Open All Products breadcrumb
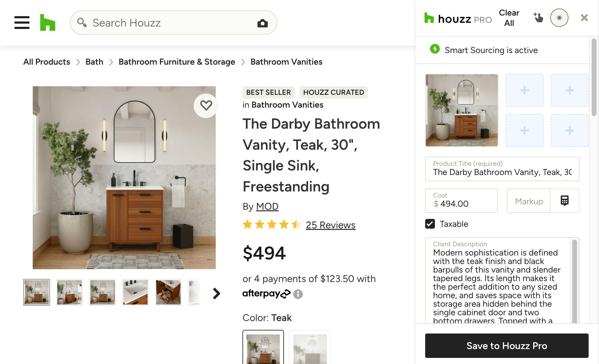The height and width of the screenshot is (364, 599). [47, 62]
